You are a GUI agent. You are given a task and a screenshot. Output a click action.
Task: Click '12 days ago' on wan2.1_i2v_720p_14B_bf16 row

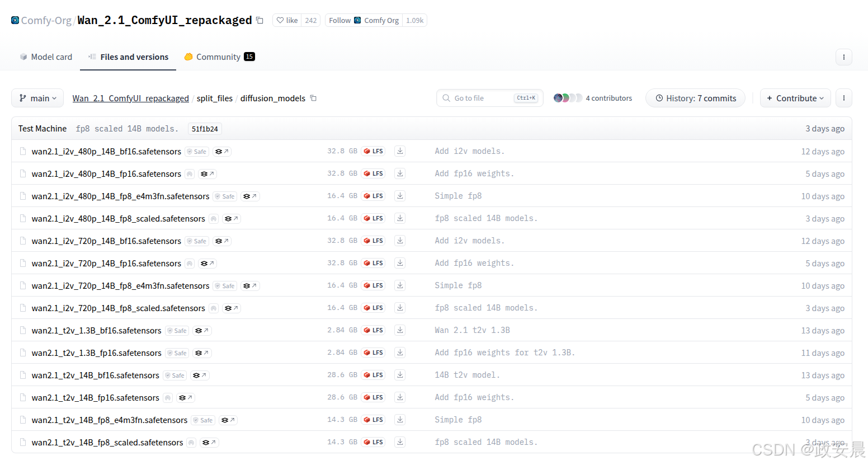click(x=823, y=241)
